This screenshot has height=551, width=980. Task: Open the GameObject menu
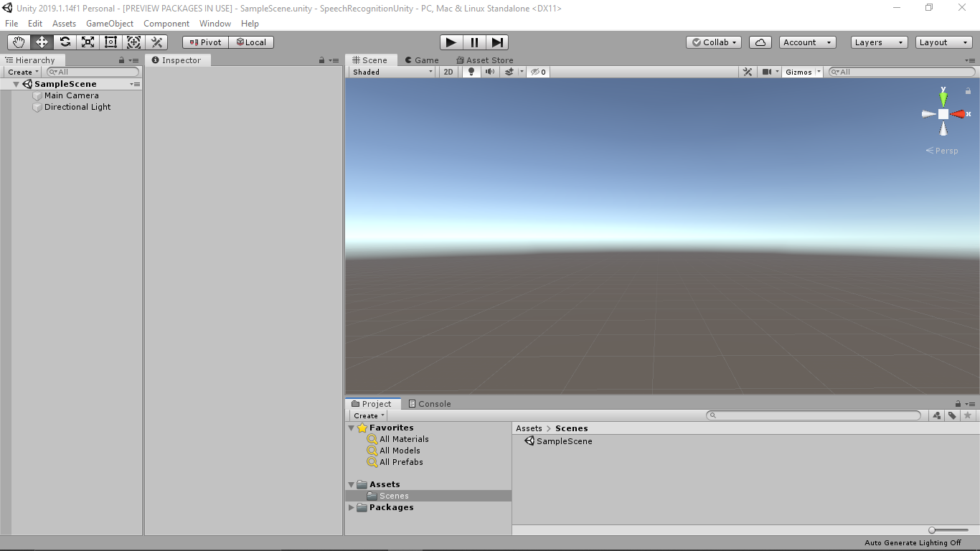[x=109, y=23]
